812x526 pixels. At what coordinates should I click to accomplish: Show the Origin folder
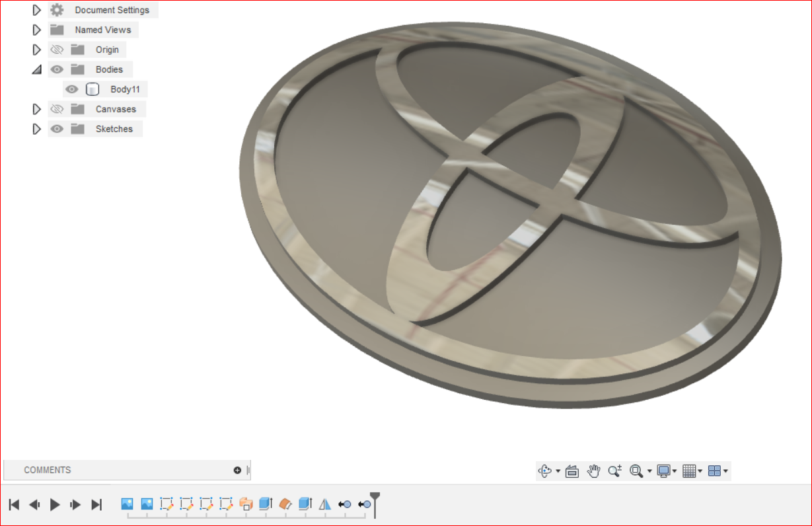(56, 49)
